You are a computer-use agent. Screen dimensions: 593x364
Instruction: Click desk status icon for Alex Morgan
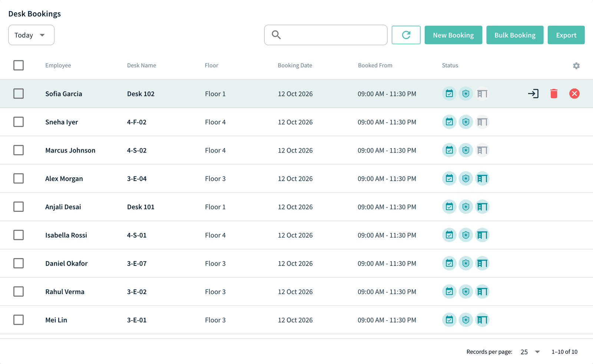point(482,178)
